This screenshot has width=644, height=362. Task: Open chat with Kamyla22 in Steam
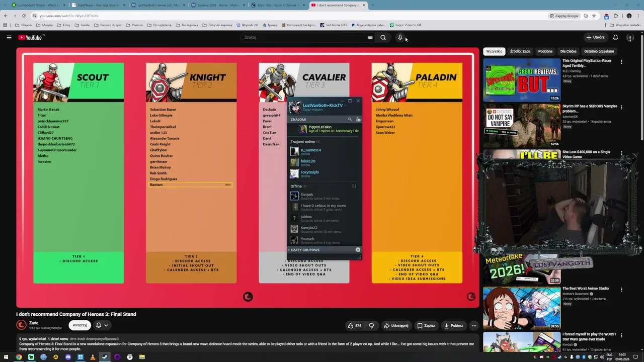pos(325,229)
